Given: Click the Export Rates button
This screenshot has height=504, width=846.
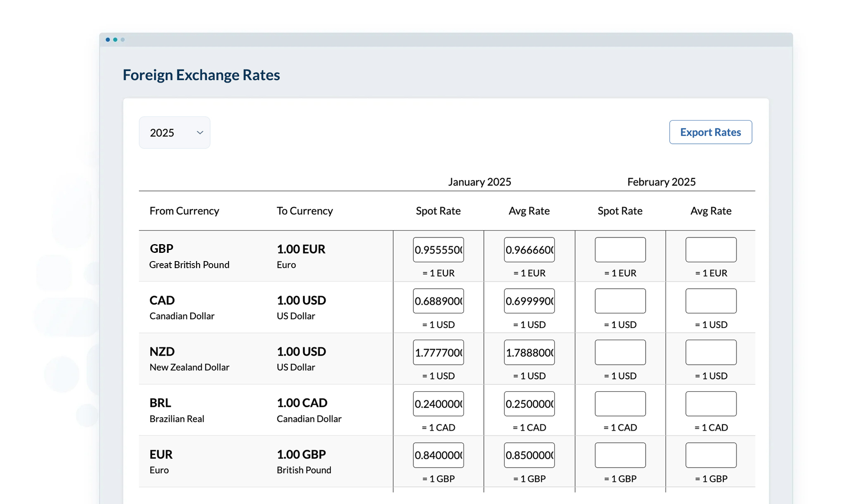Looking at the screenshot, I should (x=710, y=132).
